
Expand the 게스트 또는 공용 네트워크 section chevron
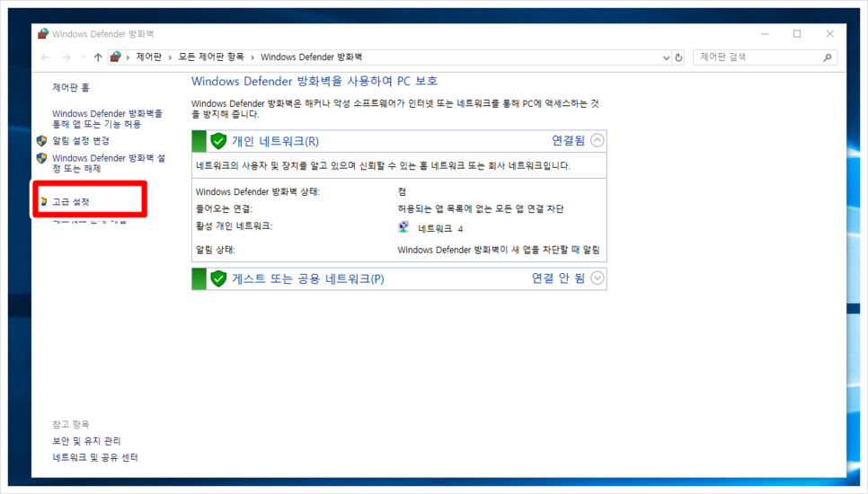pos(597,278)
